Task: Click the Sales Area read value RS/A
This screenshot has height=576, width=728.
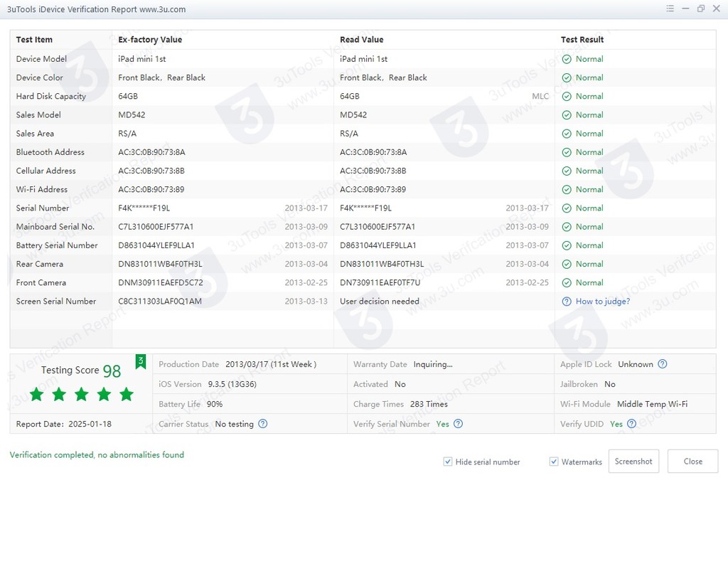Action: pos(348,134)
